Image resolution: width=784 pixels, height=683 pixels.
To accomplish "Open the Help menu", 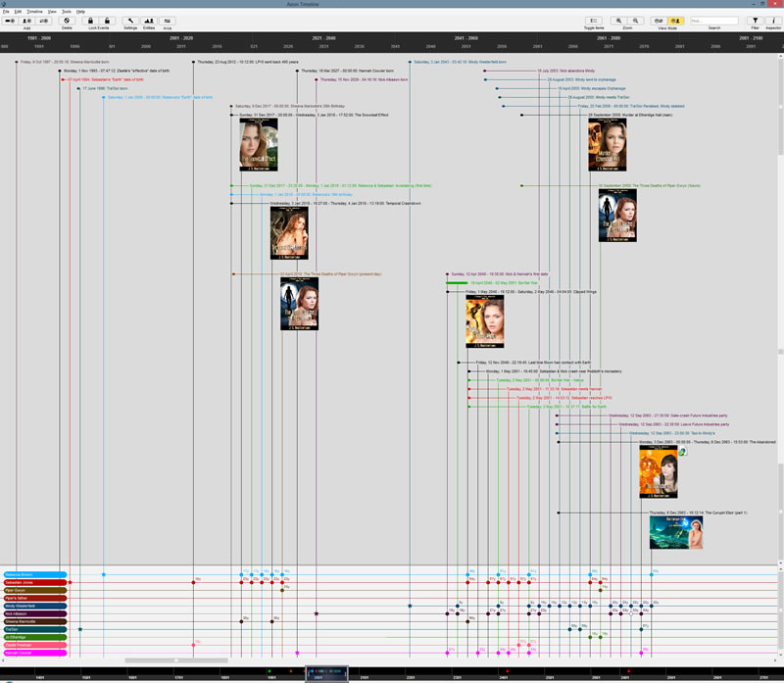I will point(80,12).
